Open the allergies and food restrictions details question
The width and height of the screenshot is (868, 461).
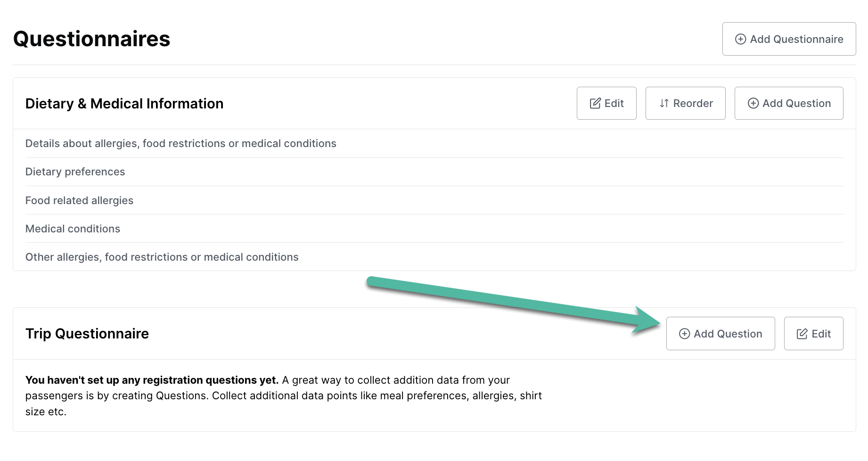click(x=181, y=143)
